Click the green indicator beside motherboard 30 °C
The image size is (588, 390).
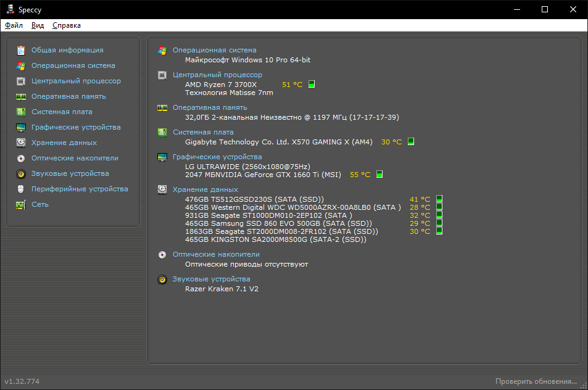411,141
